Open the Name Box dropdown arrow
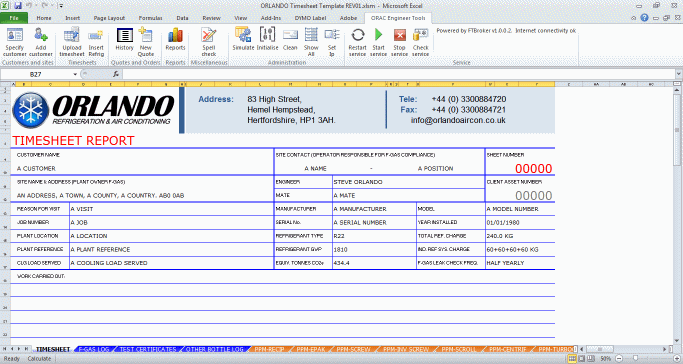The height and width of the screenshot is (364, 683). 75,74
